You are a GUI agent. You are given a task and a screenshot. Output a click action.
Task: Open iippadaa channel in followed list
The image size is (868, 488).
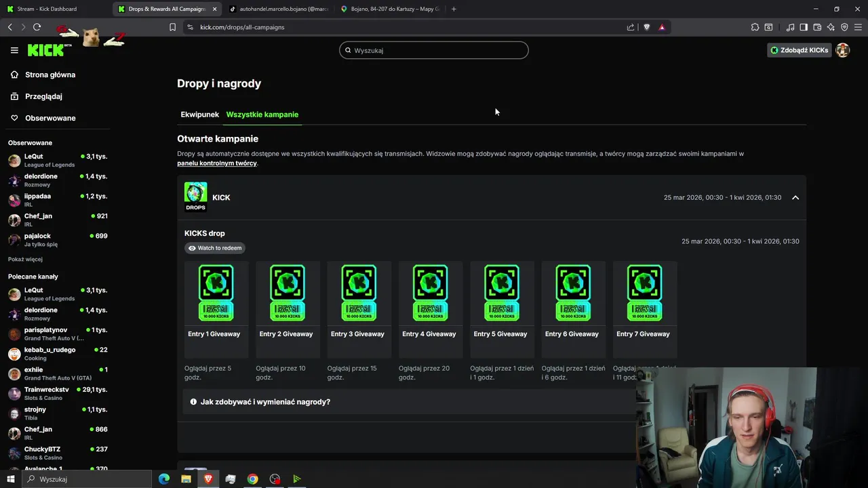58,200
